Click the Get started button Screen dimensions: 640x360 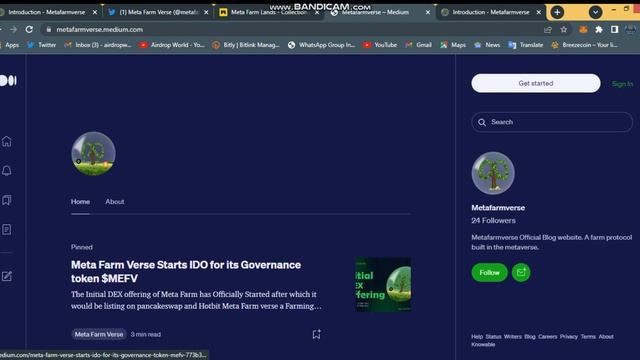pos(536,83)
